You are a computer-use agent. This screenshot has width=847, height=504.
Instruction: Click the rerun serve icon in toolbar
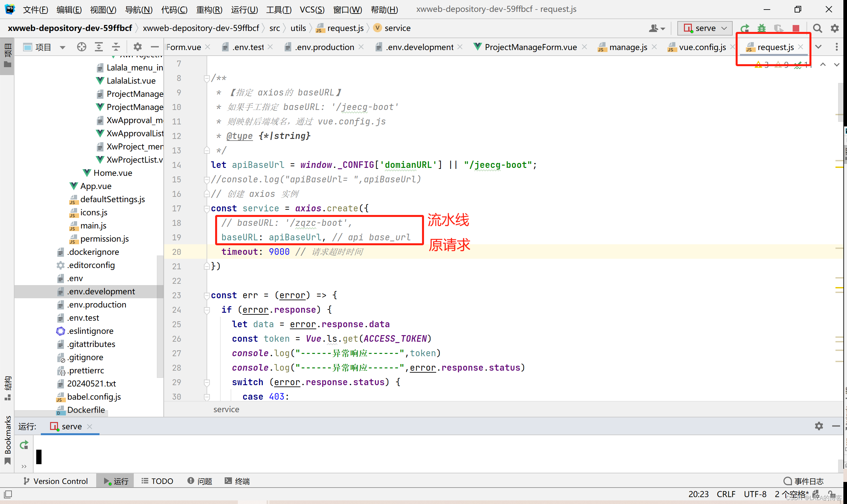coord(745,28)
